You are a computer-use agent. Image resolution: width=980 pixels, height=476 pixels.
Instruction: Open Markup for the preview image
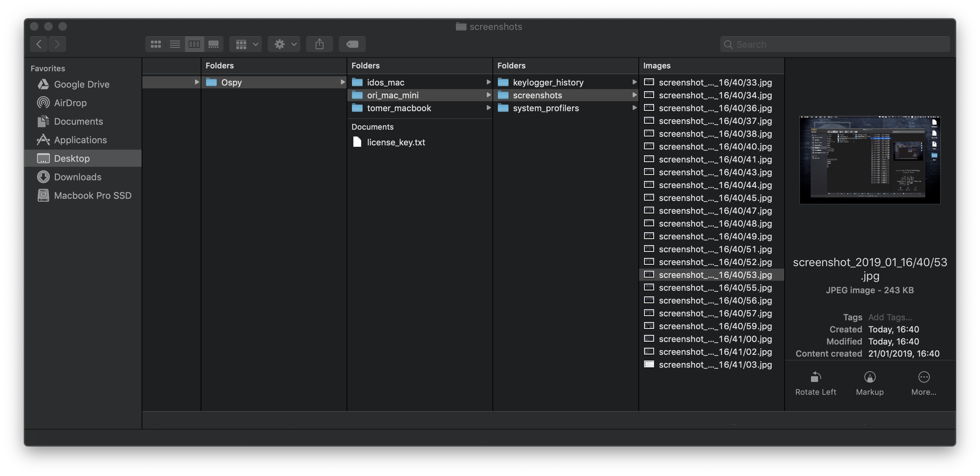coord(869,377)
